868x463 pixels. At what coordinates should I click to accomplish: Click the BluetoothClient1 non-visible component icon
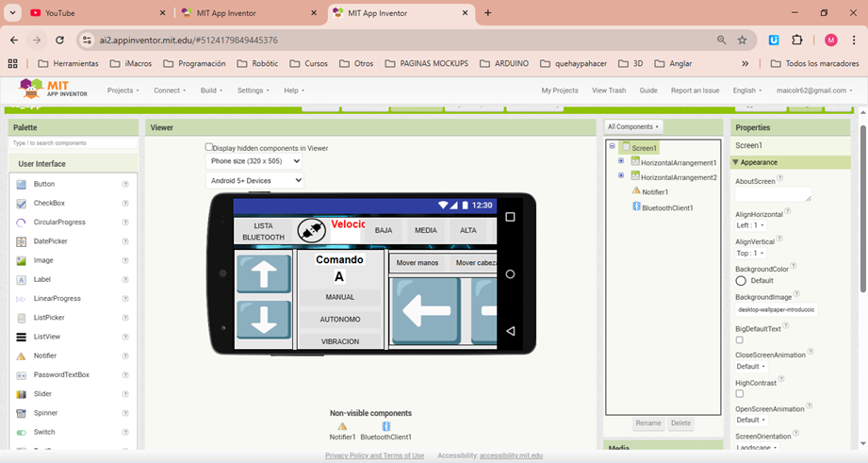point(385,427)
